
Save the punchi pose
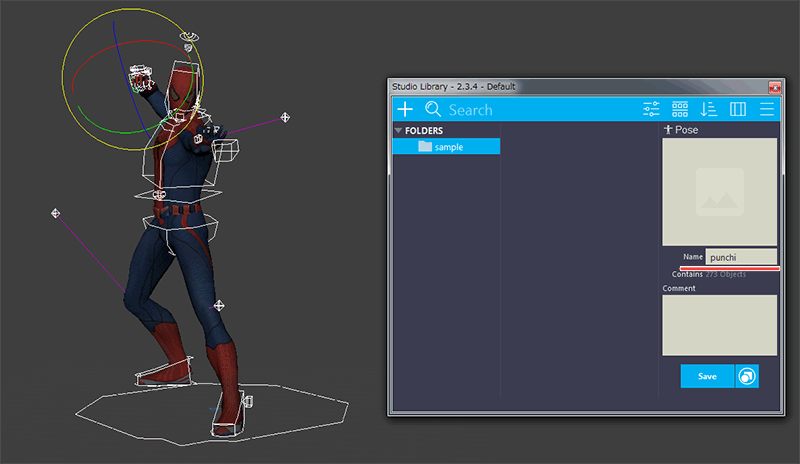707,376
